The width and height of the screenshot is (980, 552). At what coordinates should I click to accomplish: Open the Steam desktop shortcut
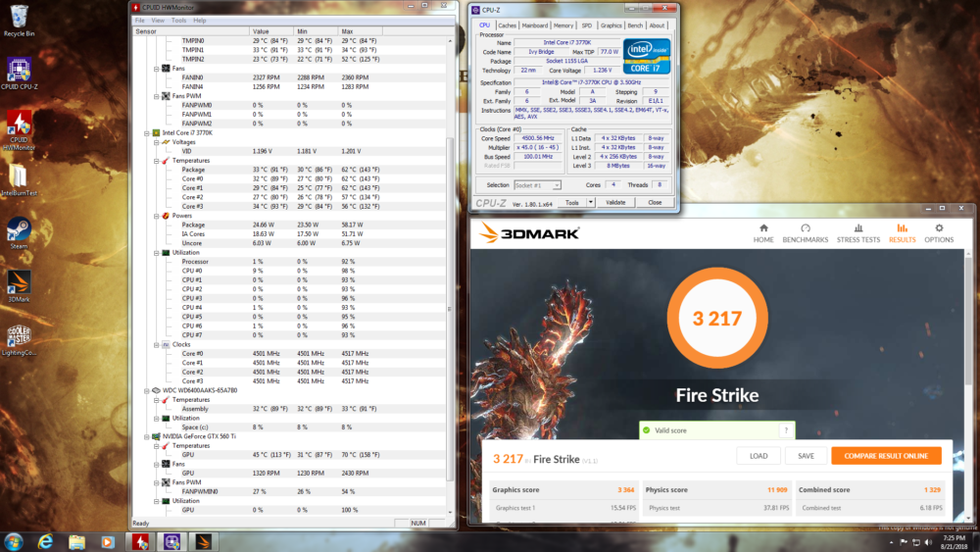[x=19, y=232]
